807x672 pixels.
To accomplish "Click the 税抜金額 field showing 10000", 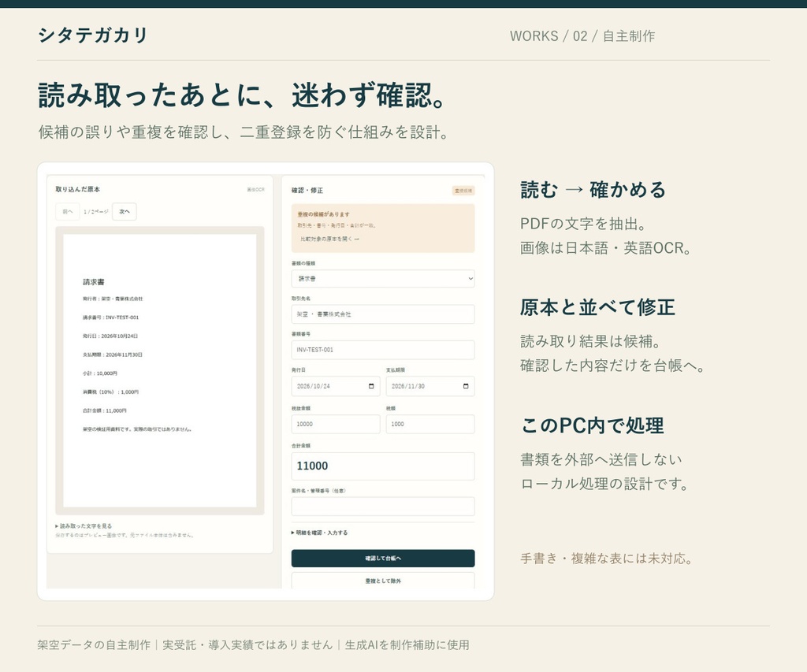I will pyautogui.click(x=336, y=424).
